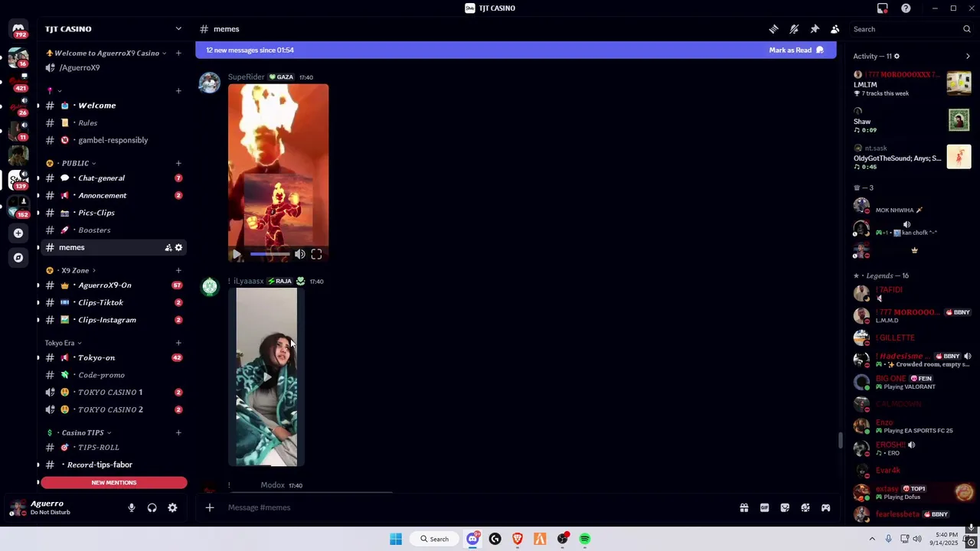
Task: Open the Aguerro user status panel
Action: [x=61, y=507]
